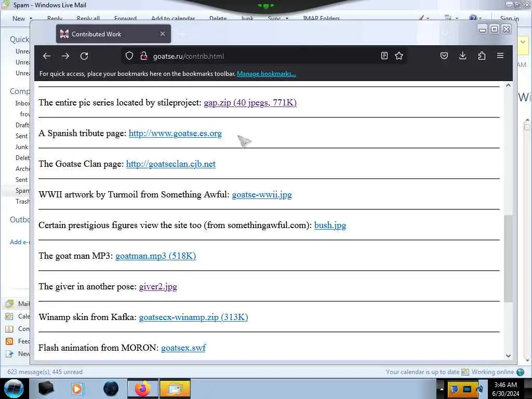Click the page scrollbar up arrow
Screen dimensions: 532x399
(508, 86)
